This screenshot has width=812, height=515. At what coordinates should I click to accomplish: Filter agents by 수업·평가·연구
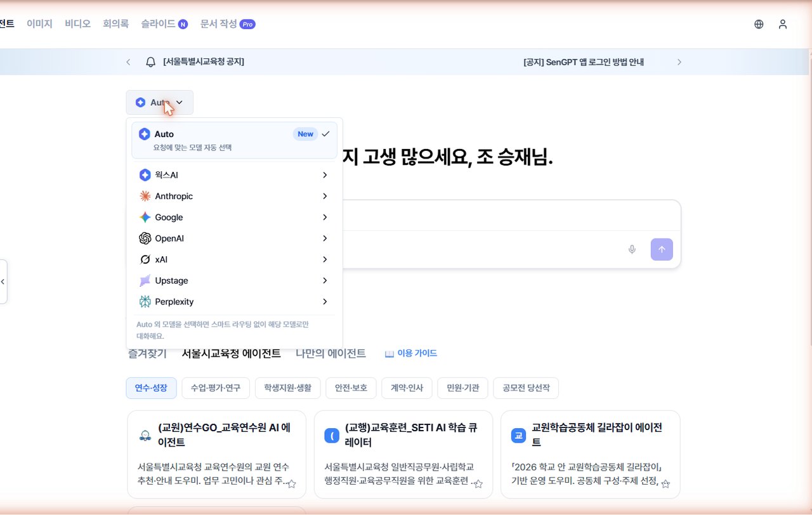[x=216, y=388]
